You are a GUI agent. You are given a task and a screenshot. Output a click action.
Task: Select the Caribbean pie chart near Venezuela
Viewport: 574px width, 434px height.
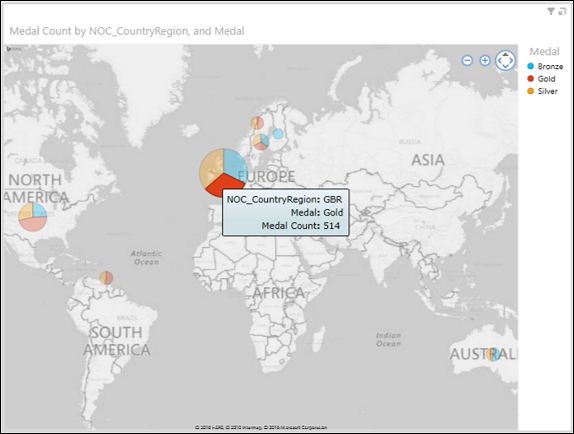click(107, 278)
